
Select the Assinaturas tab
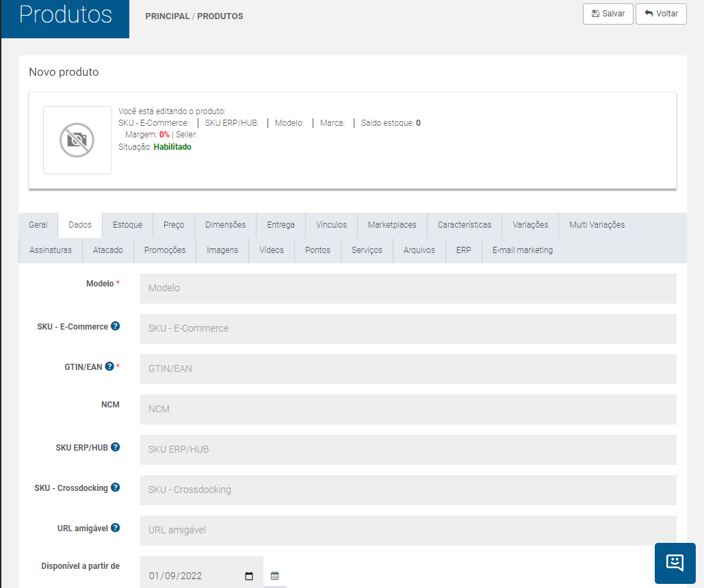51,250
